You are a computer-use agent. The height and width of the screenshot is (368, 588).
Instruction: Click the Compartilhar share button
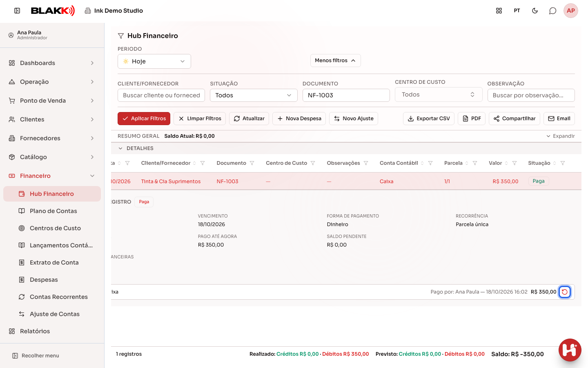pyautogui.click(x=514, y=119)
